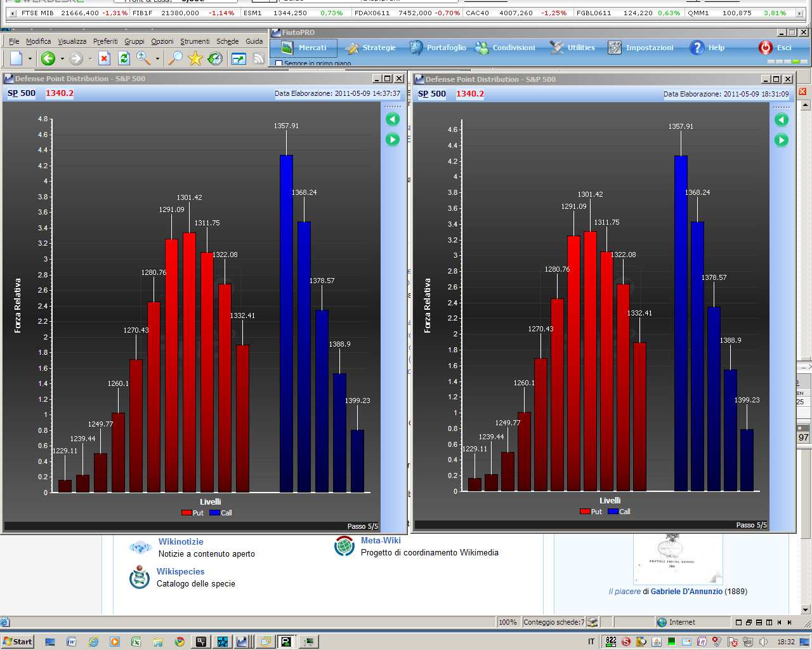Open the Meta-Wiki link
This screenshot has width=812, height=650.
(x=381, y=540)
